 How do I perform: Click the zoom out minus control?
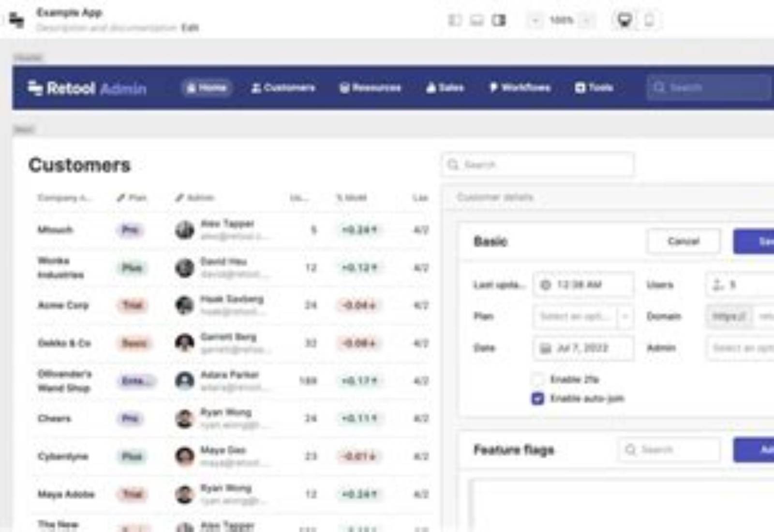[x=536, y=20]
